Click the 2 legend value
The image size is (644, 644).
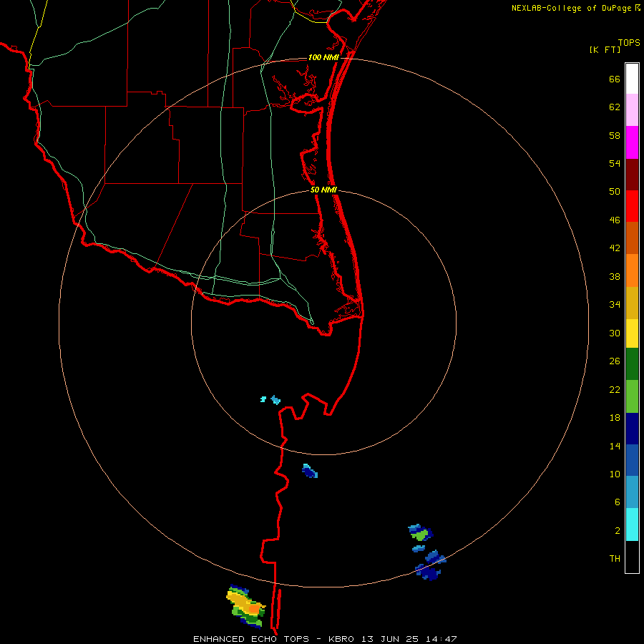coord(618,531)
